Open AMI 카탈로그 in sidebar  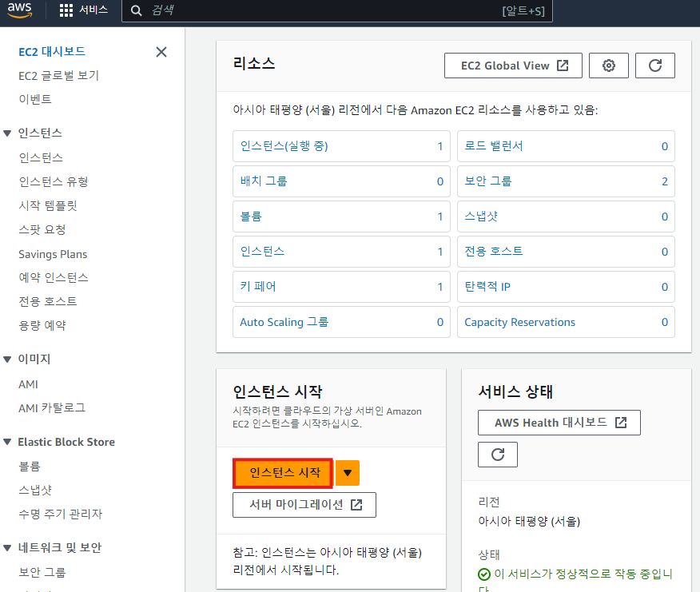click(x=52, y=408)
